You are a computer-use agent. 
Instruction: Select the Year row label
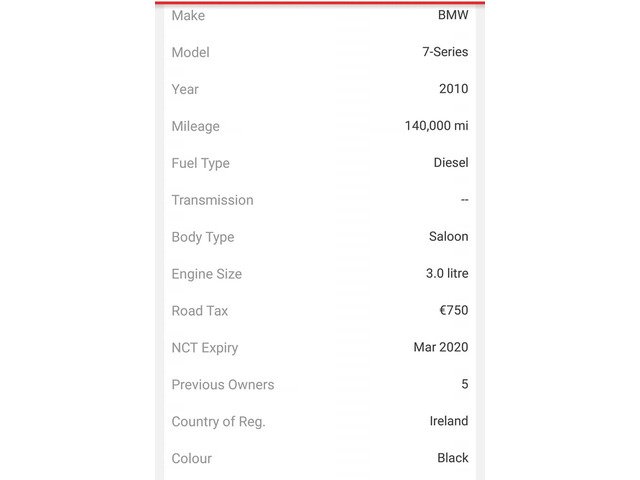tap(185, 89)
